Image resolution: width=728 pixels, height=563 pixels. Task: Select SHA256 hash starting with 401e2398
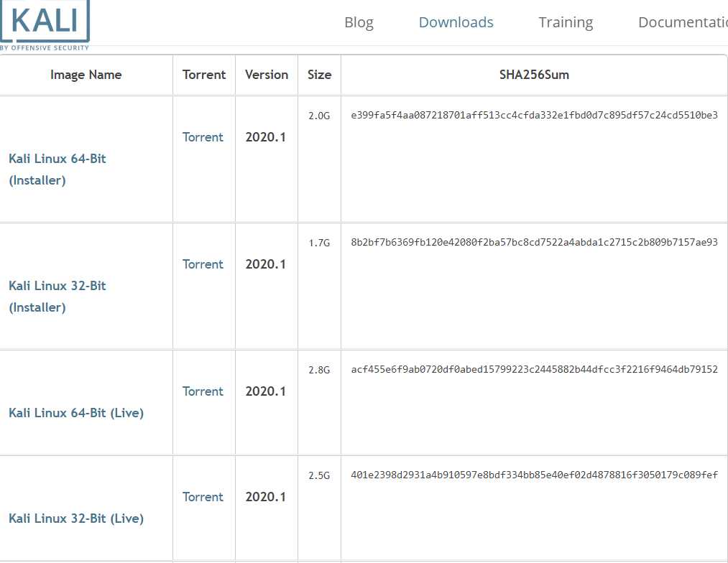[x=535, y=475]
